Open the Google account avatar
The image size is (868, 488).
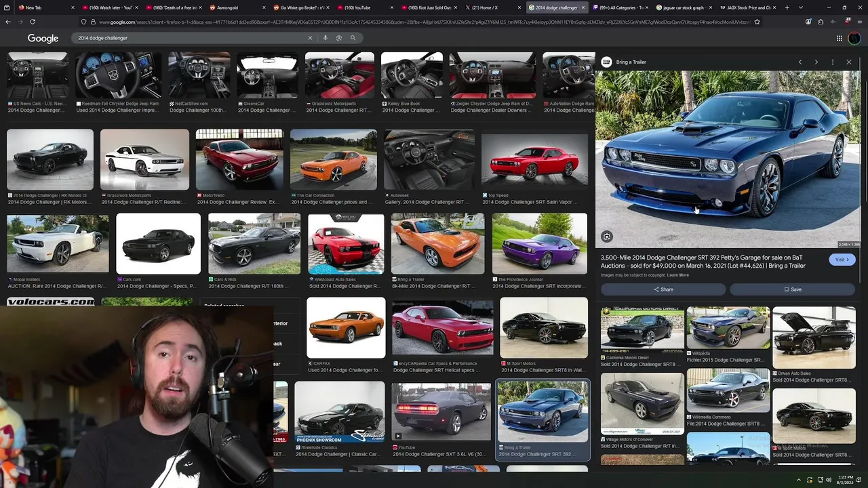click(854, 39)
